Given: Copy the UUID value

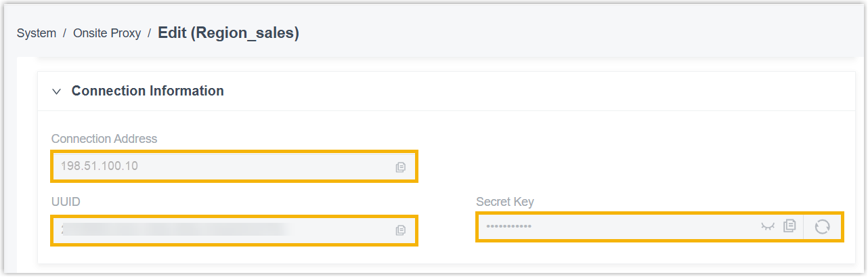Looking at the screenshot, I should coord(401,230).
